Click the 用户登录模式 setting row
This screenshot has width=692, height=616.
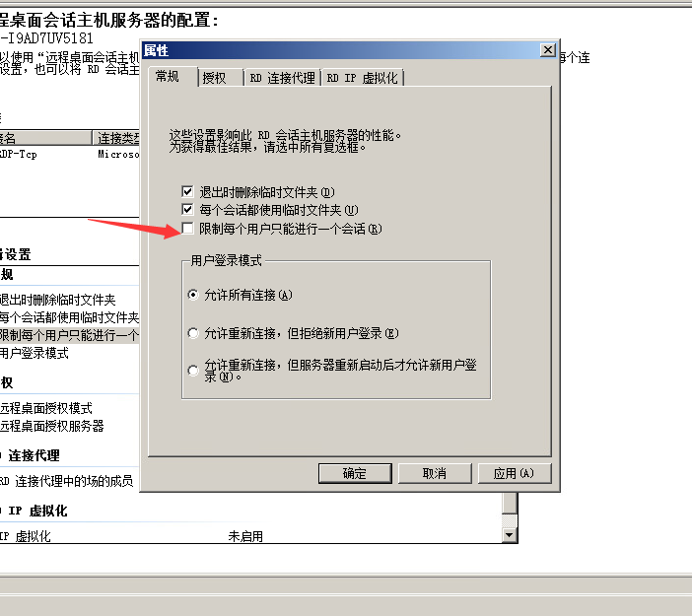pyautogui.click(x=35, y=353)
